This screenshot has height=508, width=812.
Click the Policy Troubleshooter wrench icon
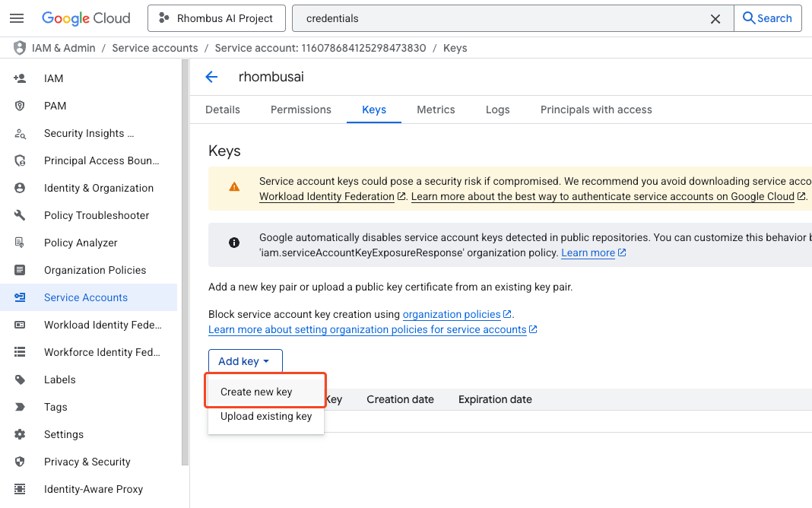[20, 215]
